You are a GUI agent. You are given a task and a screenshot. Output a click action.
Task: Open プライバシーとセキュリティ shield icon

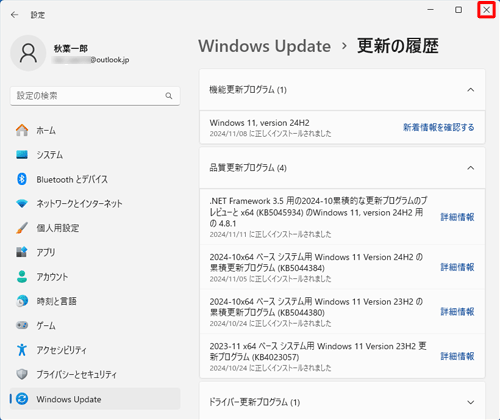(22, 374)
